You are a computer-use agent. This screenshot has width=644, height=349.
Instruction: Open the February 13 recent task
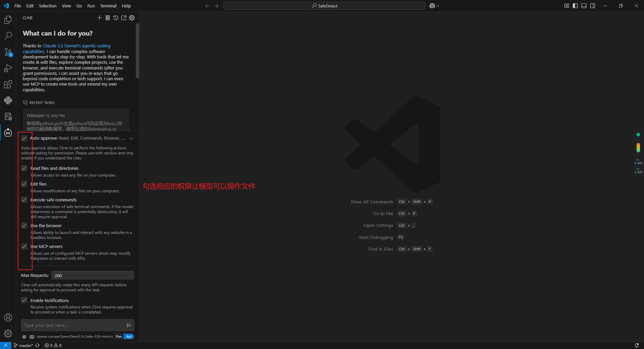click(x=76, y=120)
